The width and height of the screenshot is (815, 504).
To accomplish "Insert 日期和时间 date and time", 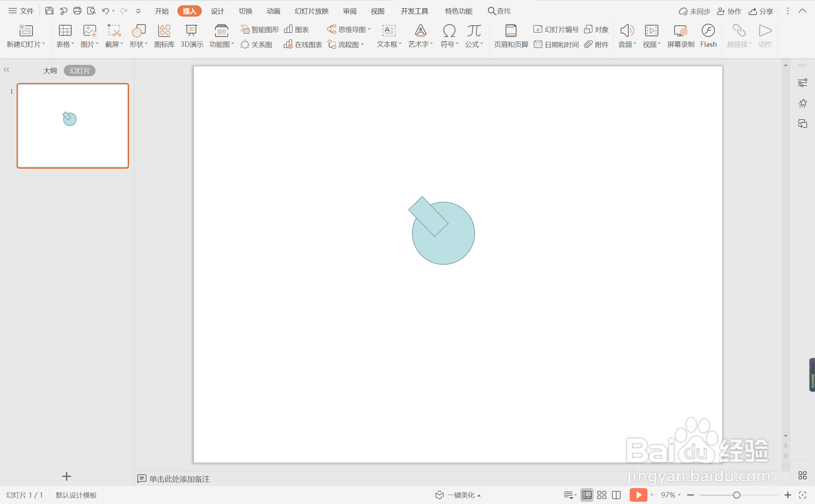I will click(x=556, y=45).
